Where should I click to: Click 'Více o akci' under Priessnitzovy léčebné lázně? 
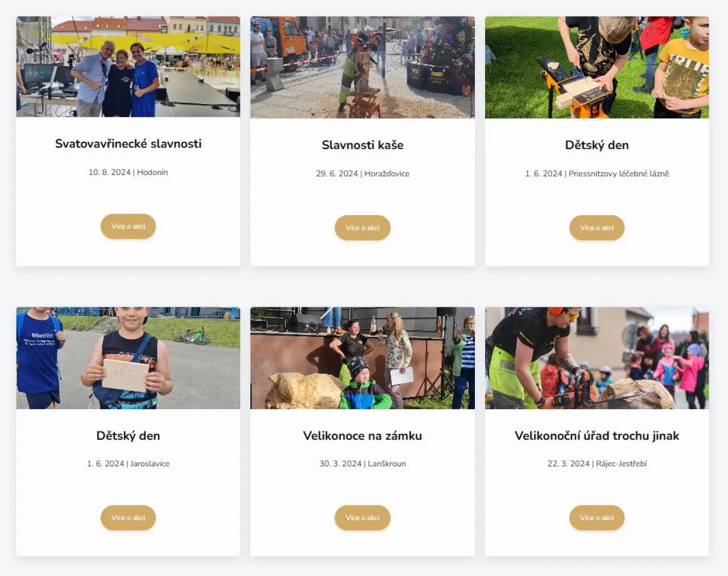coord(597,228)
